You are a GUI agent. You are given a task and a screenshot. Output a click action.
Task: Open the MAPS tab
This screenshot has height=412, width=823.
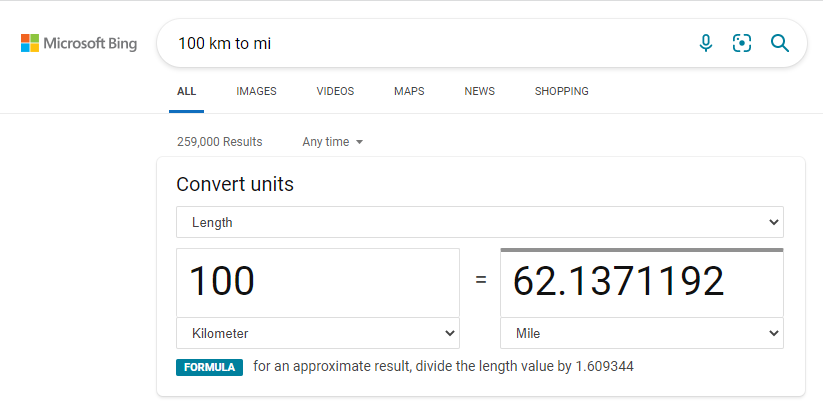(409, 91)
